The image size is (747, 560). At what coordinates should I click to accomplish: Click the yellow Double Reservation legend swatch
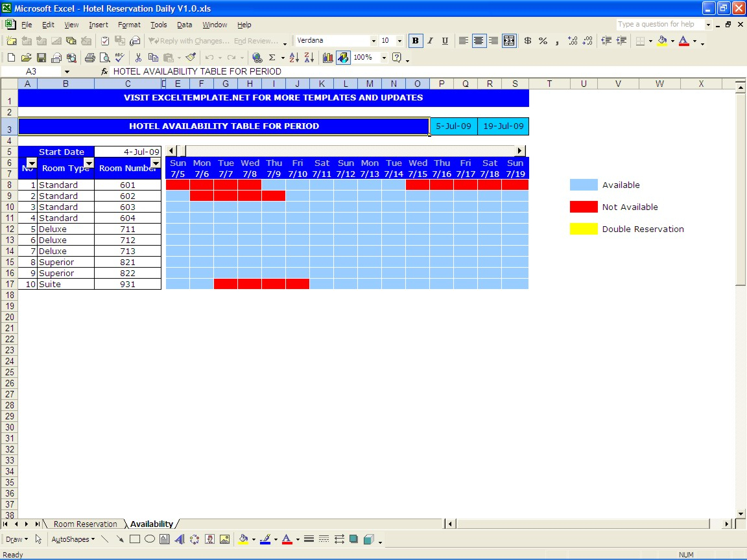583,229
